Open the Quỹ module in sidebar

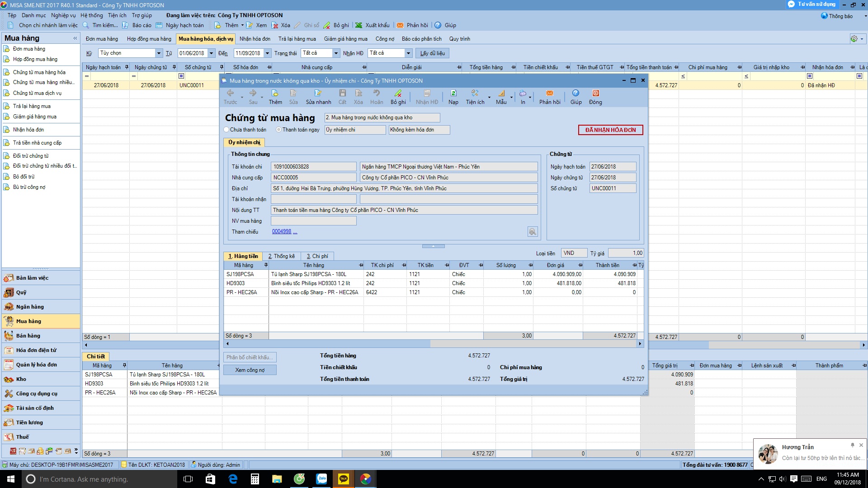pos(41,292)
